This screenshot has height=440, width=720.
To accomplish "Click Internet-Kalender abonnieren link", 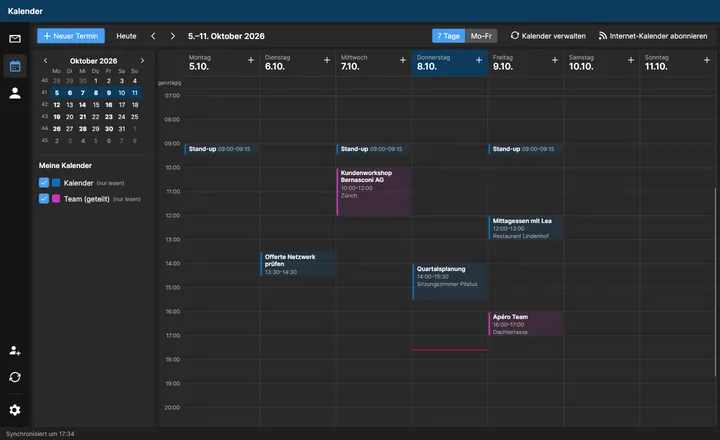I will click(652, 36).
